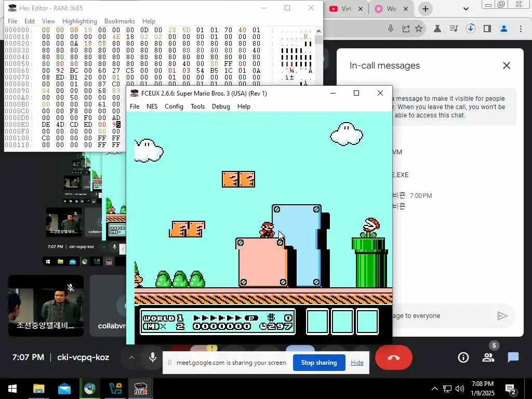
Task: Click the voice search microphone in address bar
Action: [391, 29]
